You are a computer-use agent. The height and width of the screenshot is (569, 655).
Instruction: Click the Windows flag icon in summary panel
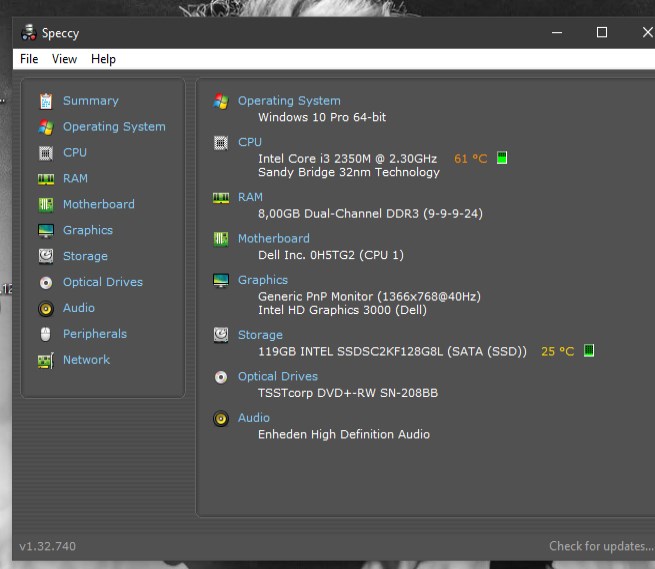[221, 101]
